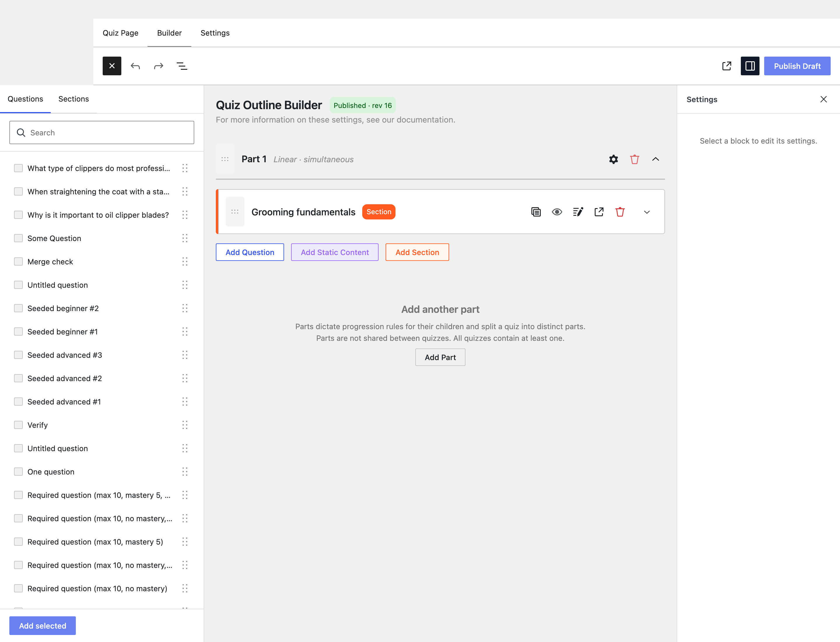Check 'Why is it important to oil clipper blades?'
This screenshot has height=642, width=840.
pos(18,215)
